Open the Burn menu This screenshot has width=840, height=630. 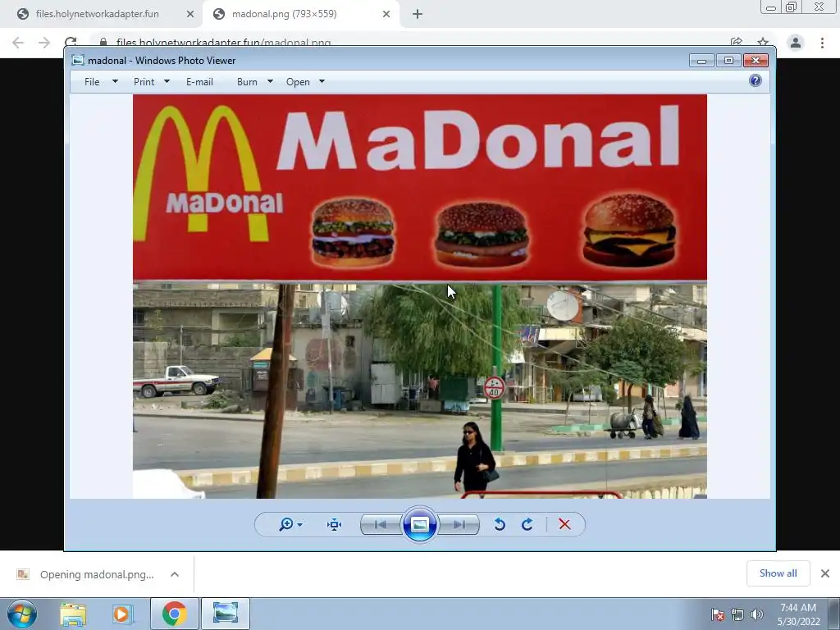pos(247,81)
